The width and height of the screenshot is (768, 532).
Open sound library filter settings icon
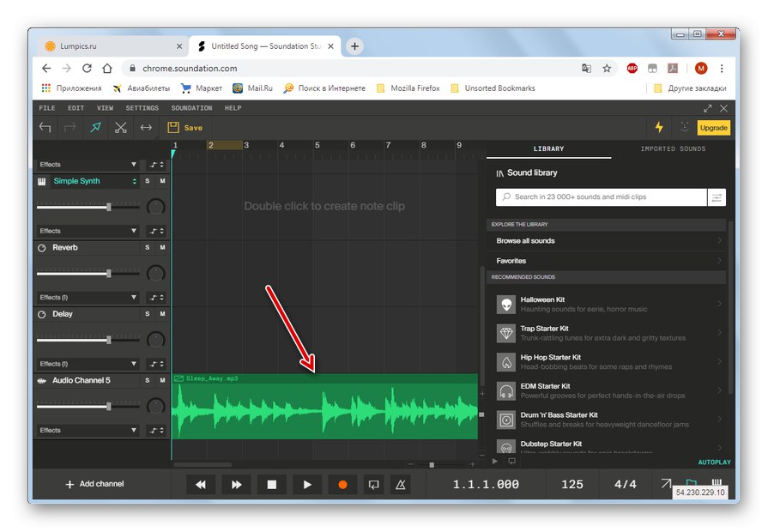point(717,197)
